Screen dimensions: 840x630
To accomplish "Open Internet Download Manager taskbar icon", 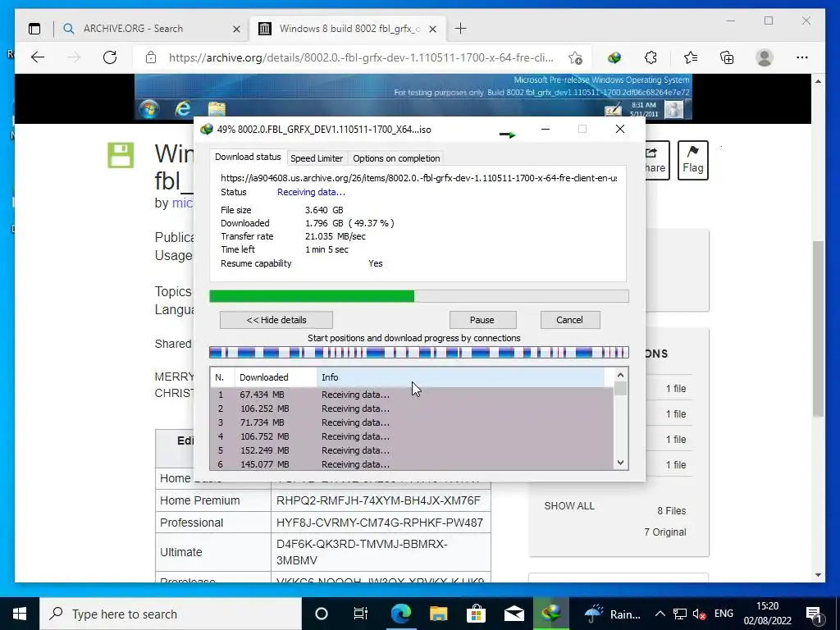I will point(551,614).
